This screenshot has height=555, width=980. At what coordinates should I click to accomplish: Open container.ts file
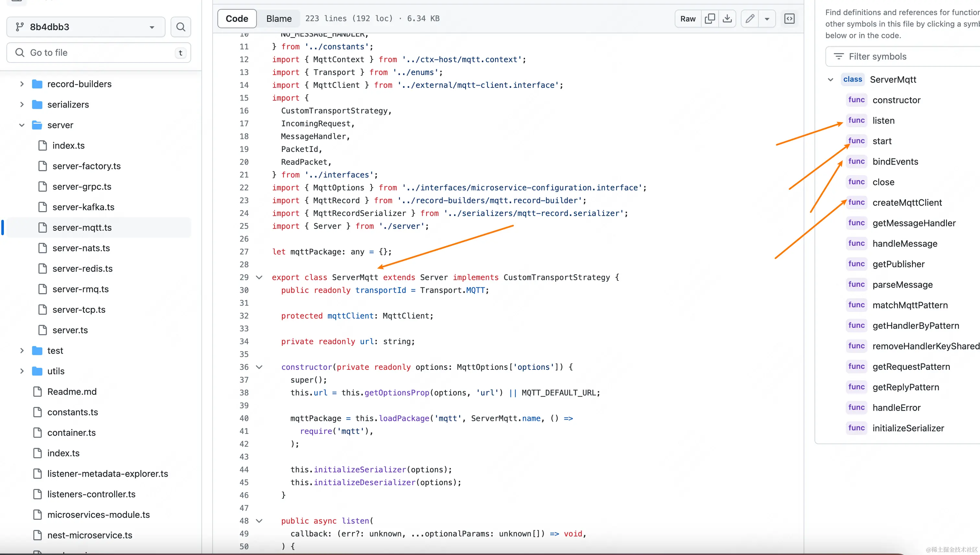click(x=71, y=433)
